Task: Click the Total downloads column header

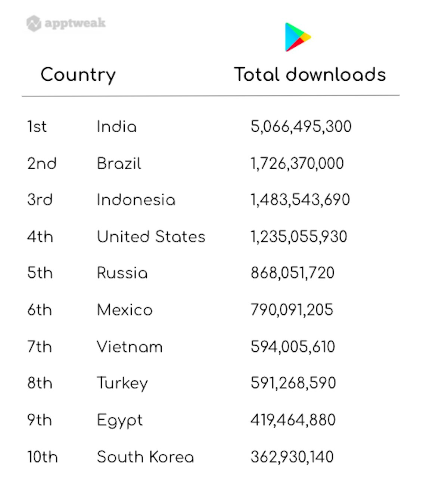Action: (309, 74)
